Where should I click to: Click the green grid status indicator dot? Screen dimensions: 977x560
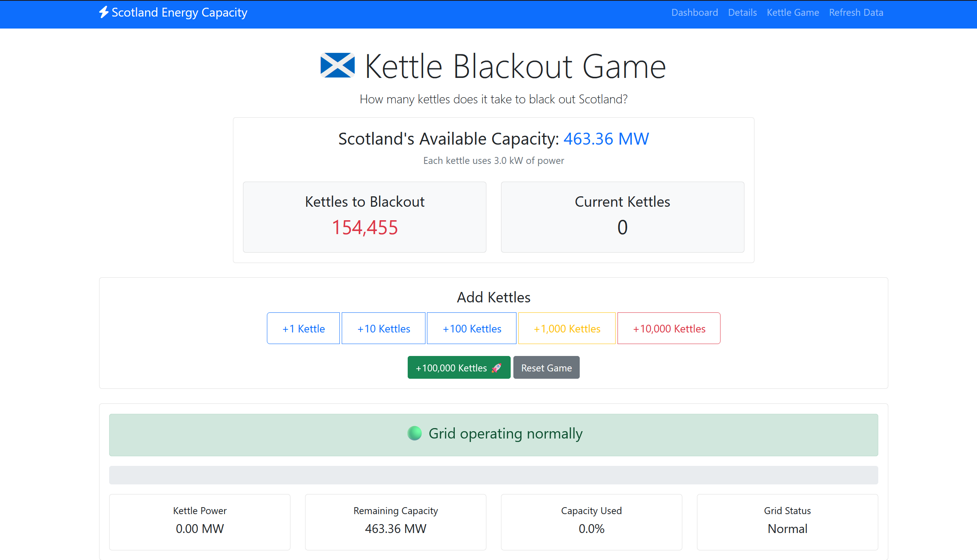click(x=415, y=433)
